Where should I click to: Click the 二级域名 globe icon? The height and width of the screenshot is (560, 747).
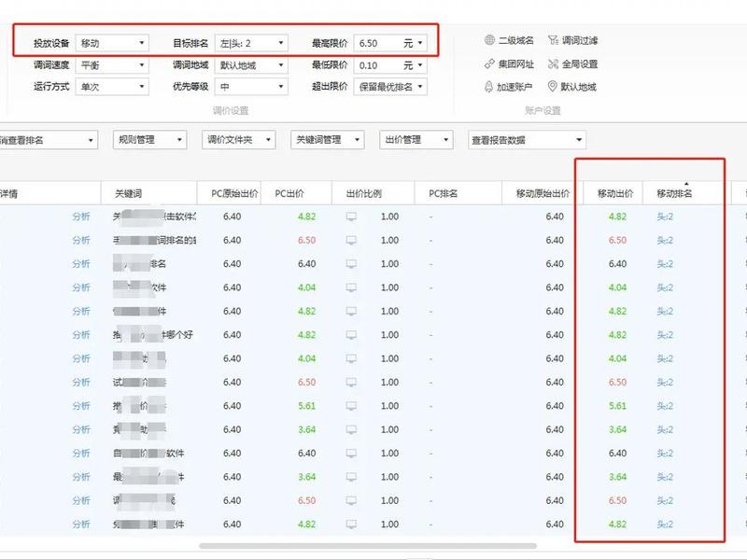pos(489,40)
